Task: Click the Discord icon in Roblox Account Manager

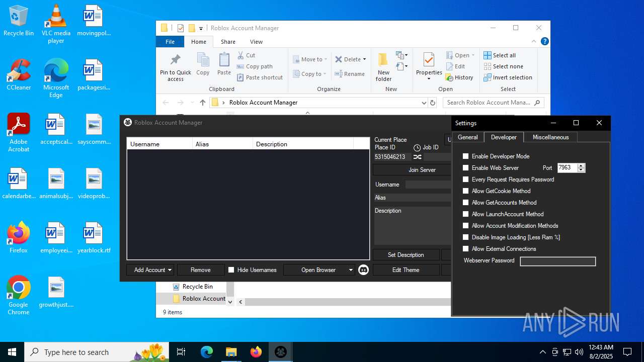Action: pos(363,270)
